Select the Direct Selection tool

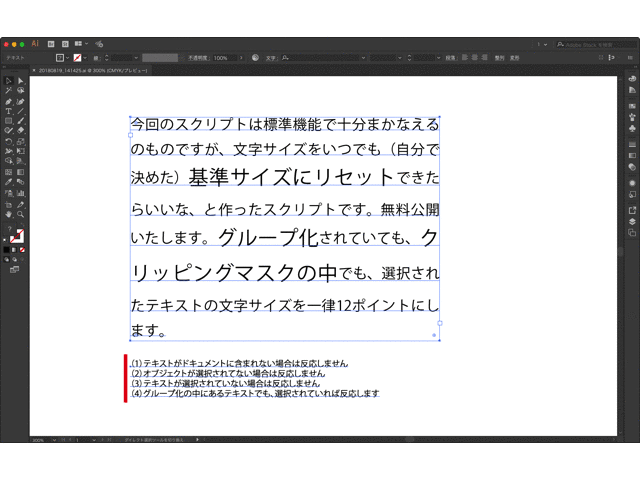[x=20, y=81]
